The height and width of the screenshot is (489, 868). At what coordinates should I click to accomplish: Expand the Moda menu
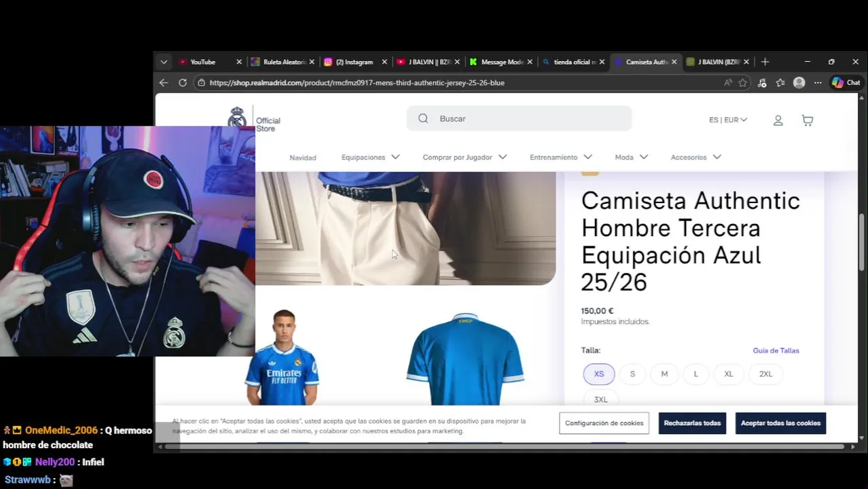[x=631, y=157]
